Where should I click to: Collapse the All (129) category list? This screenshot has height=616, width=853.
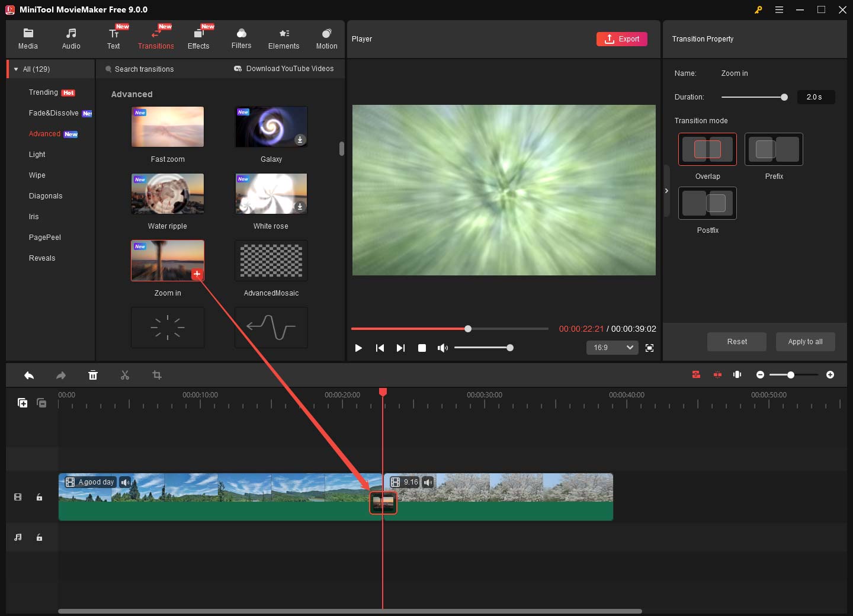click(16, 69)
